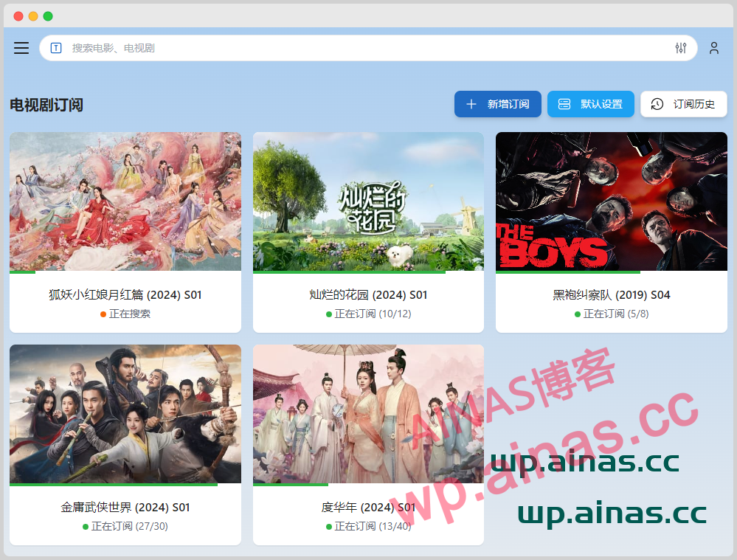Select title 金庸武侠世界 (2024) S01
Image resolution: width=737 pixels, height=560 pixels.
coord(125,508)
